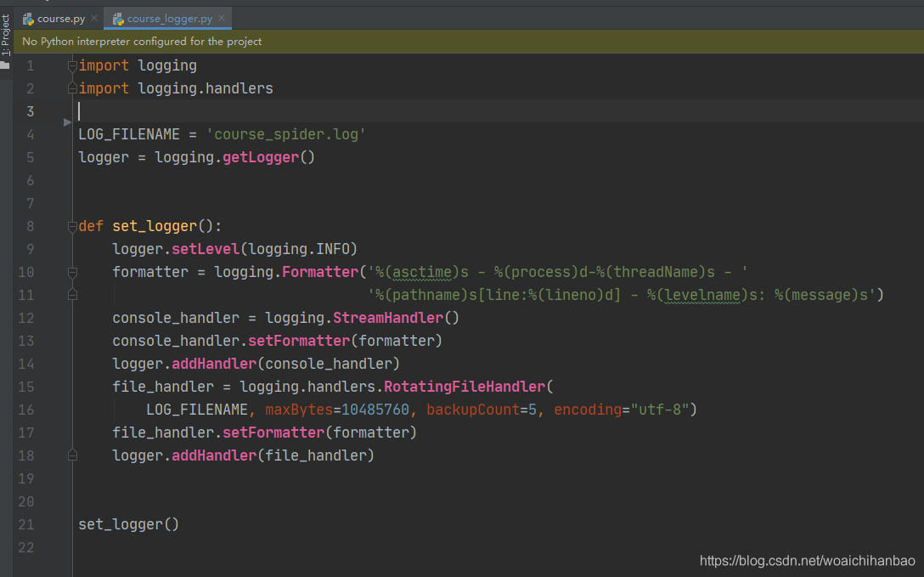Click line number 16 in the gutter

click(x=26, y=410)
